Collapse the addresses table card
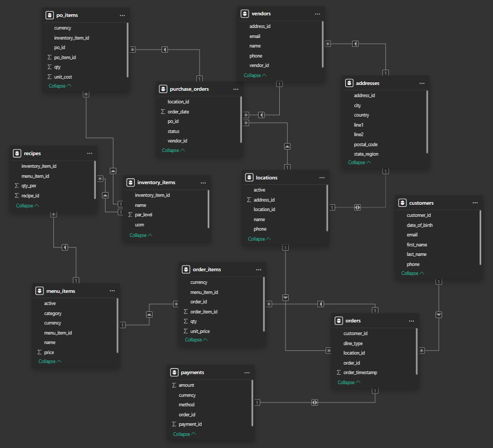Viewport: 493px width, 448px height. 359,163
